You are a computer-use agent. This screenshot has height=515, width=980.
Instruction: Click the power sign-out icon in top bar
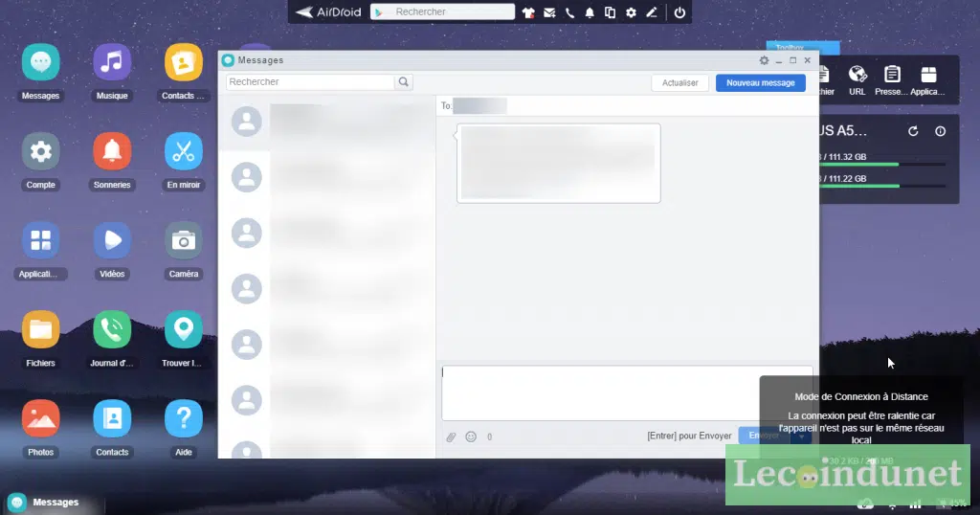[679, 12]
